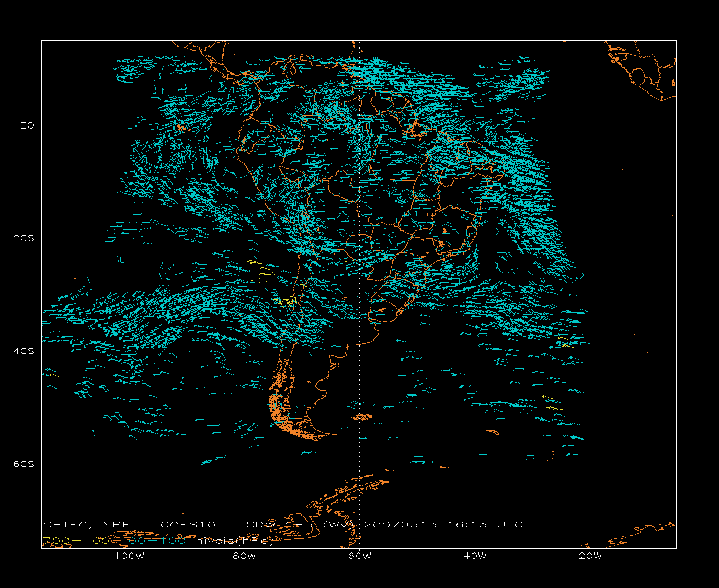Click the 16:15 UTC time text
Image resolution: width=719 pixels, height=588 pixels.
tap(485, 524)
